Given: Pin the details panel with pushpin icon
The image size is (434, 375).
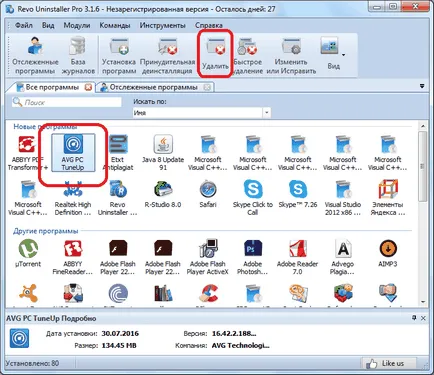Looking at the screenshot, I should tap(414, 318).
